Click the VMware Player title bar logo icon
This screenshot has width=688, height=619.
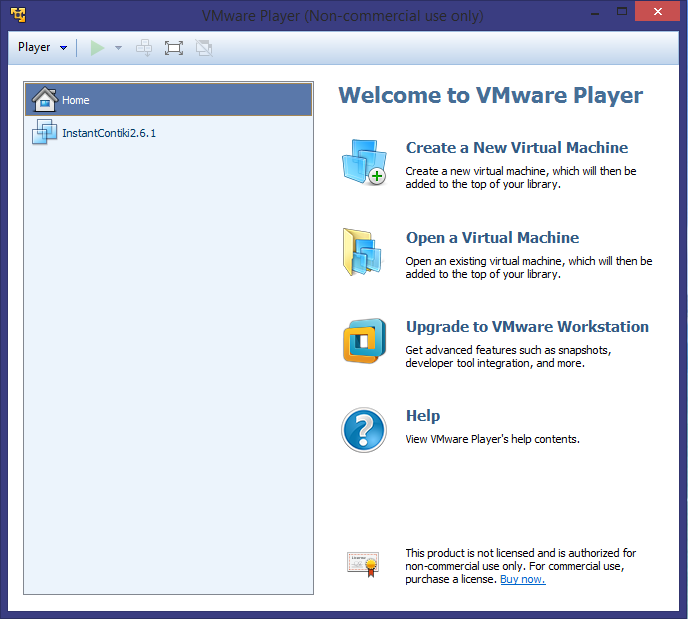[18, 14]
